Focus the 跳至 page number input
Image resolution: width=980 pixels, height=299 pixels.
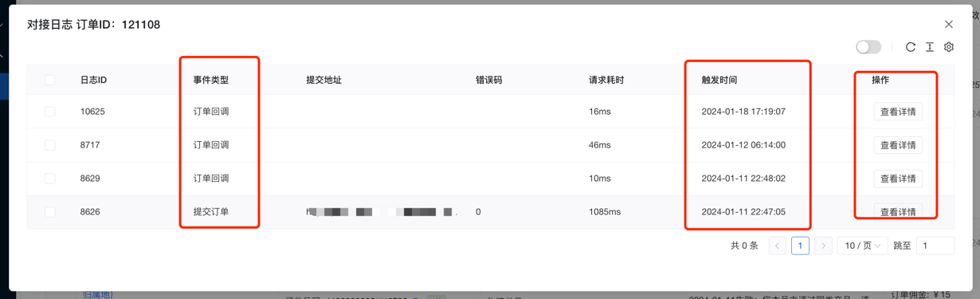(x=935, y=246)
